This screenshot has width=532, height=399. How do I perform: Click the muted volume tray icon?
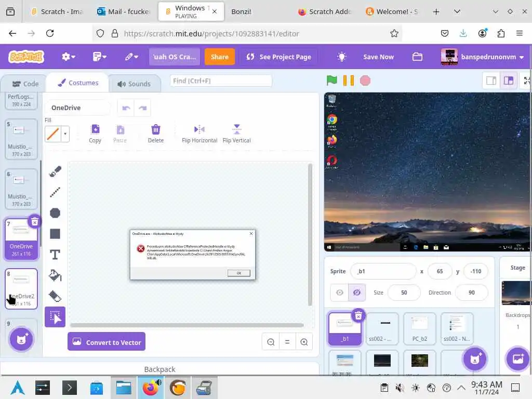tap(400, 388)
